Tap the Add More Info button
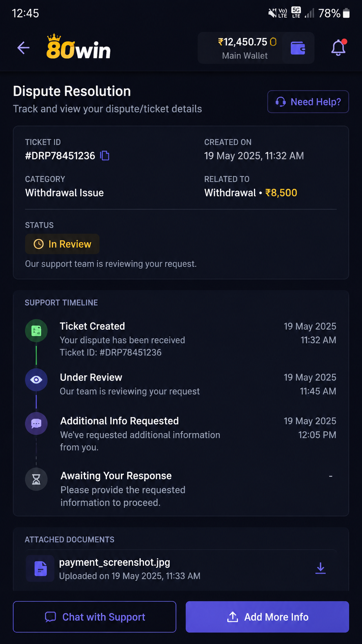This screenshot has width=362, height=644. click(x=267, y=617)
